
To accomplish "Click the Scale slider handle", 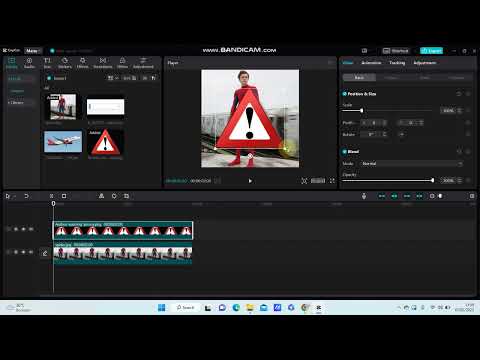I will (361, 110).
